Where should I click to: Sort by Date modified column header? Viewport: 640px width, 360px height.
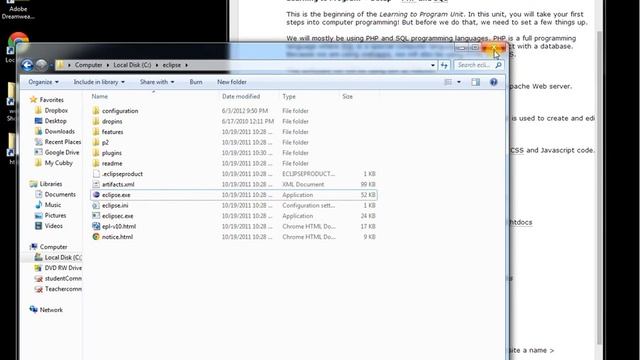coord(241,96)
